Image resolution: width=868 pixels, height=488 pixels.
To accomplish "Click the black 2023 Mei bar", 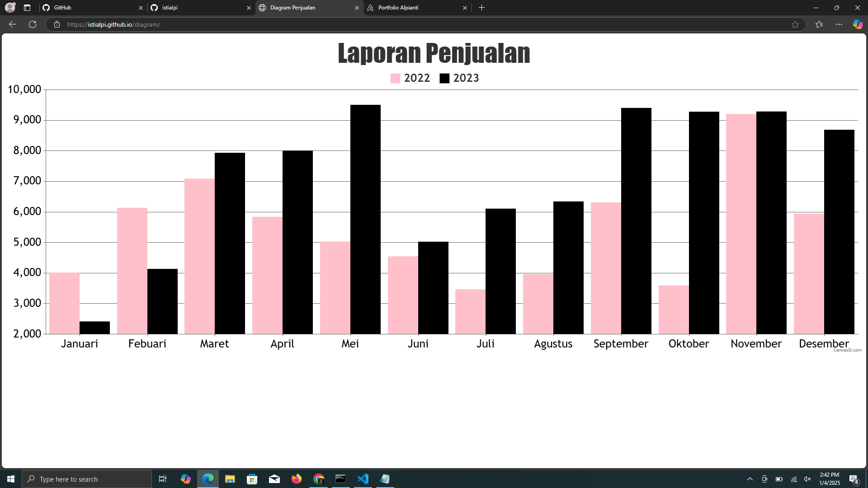I will 365,219.
